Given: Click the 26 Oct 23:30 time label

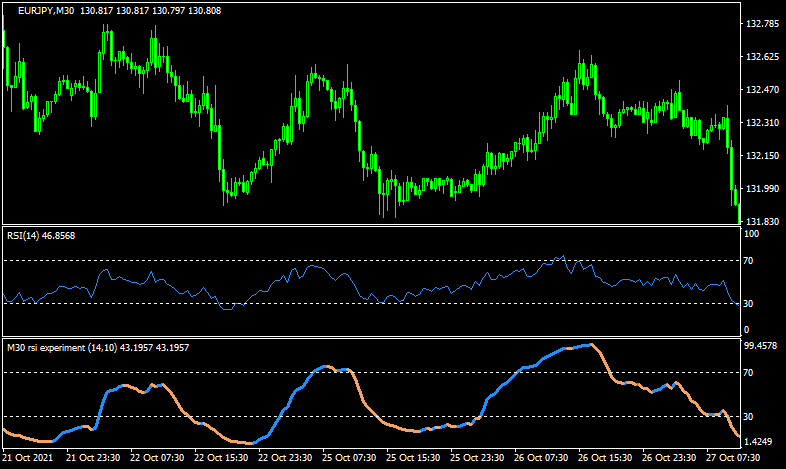Looking at the screenshot, I should (669, 457).
